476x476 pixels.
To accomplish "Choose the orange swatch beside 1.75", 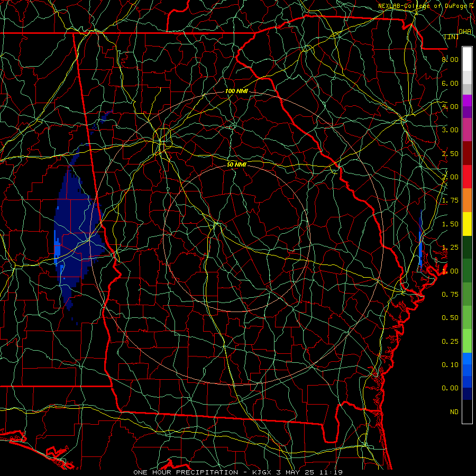I will pos(467,200).
